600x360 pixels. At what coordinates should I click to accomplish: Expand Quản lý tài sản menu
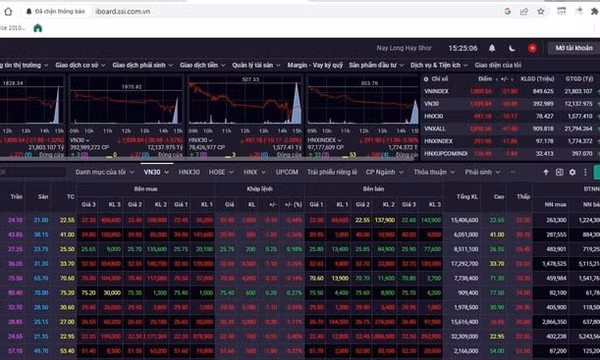[x=256, y=65]
